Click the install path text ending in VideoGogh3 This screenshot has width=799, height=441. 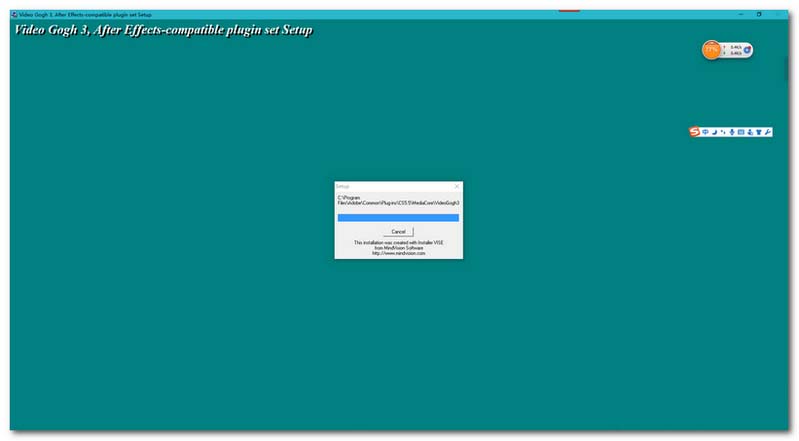pos(398,200)
